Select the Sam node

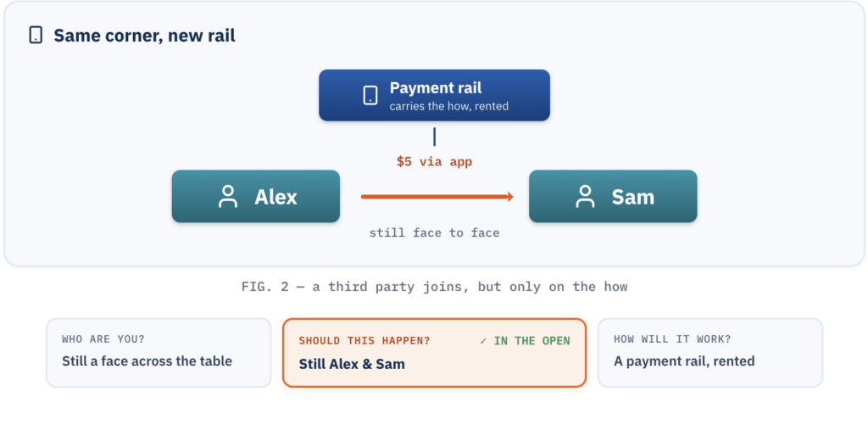(613, 196)
